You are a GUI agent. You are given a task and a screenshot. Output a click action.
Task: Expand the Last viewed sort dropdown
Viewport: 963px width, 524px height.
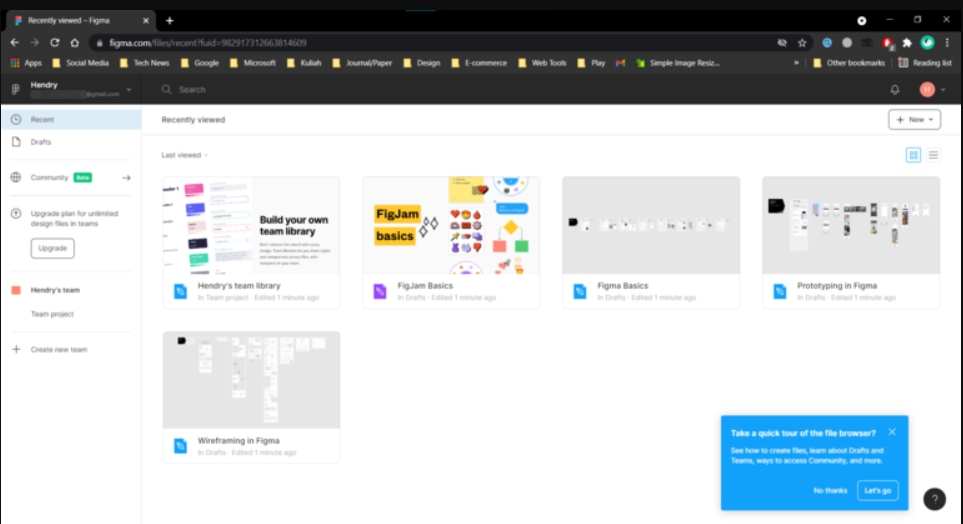184,155
